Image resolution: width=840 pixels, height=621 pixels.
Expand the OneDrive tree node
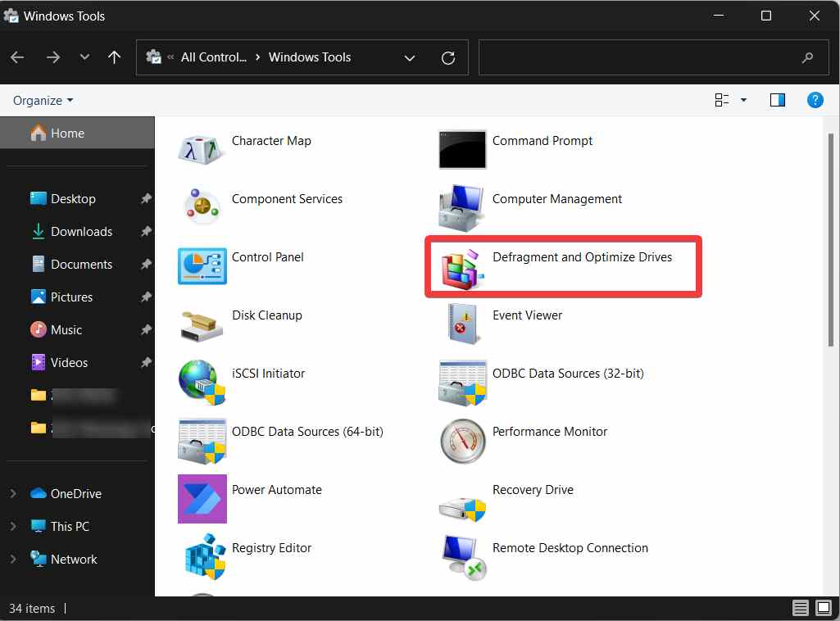point(13,493)
